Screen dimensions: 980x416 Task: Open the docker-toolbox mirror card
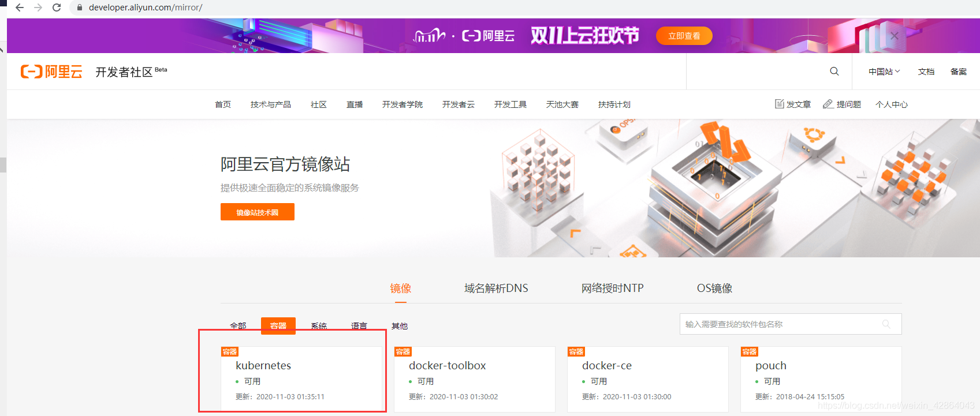click(x=475, y=379)
